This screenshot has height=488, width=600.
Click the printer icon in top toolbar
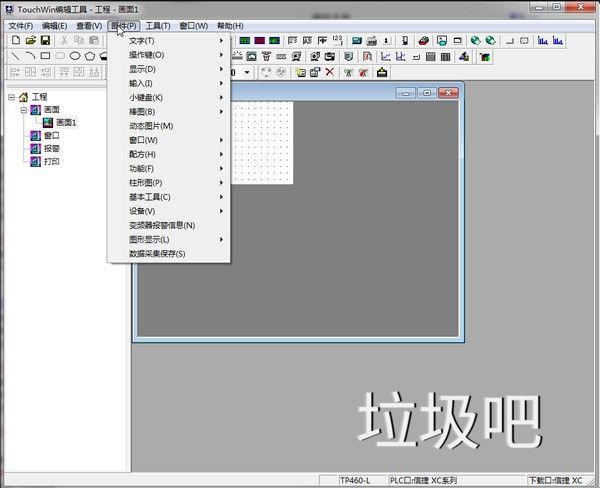(372, 41)
